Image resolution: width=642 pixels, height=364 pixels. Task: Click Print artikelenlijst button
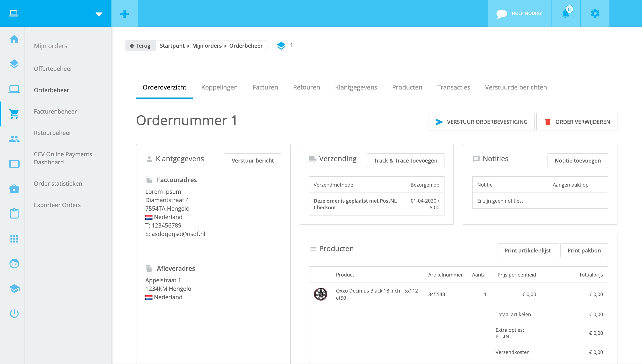click(x=528, y=250)
